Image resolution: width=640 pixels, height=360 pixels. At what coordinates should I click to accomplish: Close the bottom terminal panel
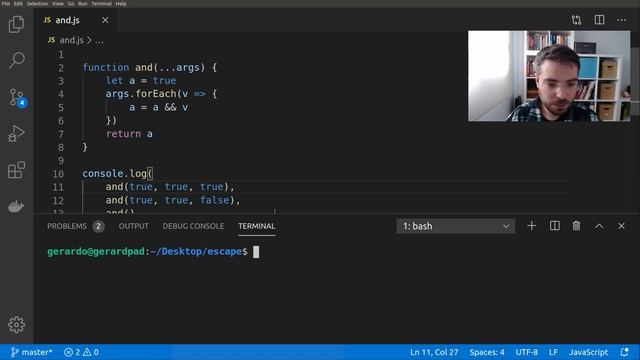click(621, 226)
